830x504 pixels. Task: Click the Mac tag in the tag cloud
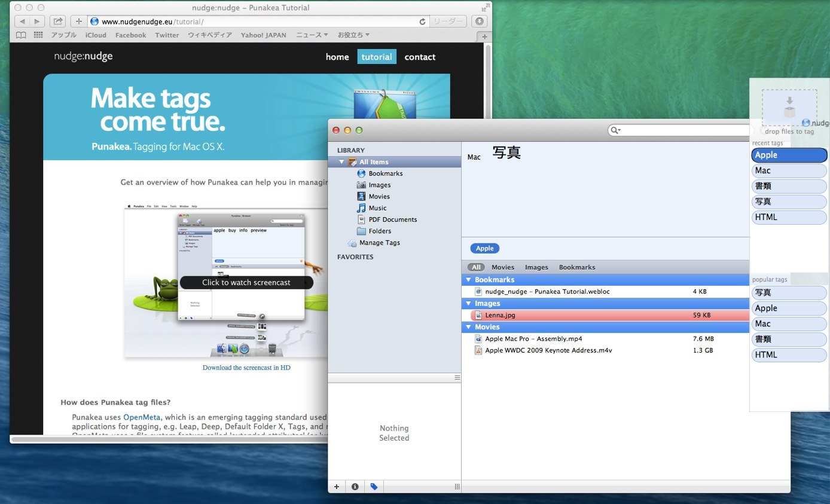click(x=474, y=157)
